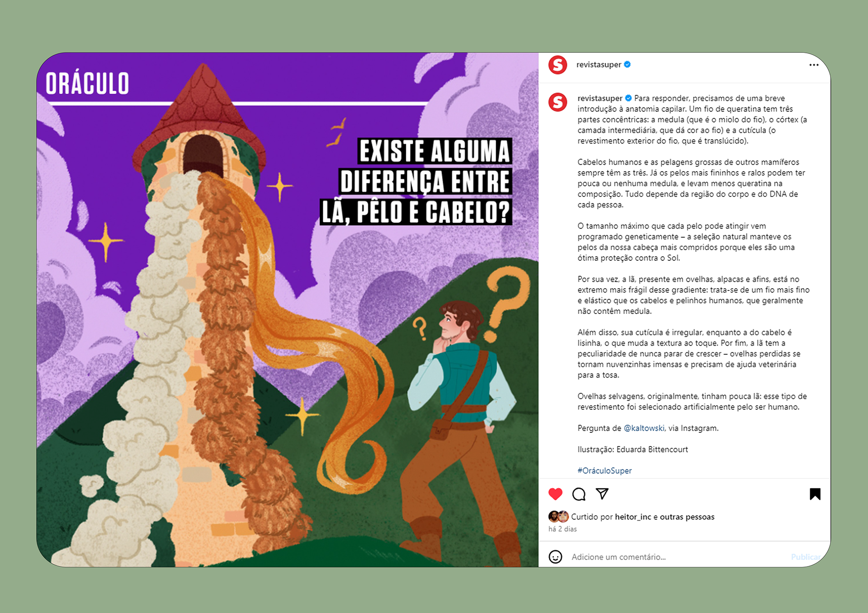Image resolution: width=868 pixels, height=613 pixels.
Task: Click the revistasuper profile logo in header
Action: [558, 65]
